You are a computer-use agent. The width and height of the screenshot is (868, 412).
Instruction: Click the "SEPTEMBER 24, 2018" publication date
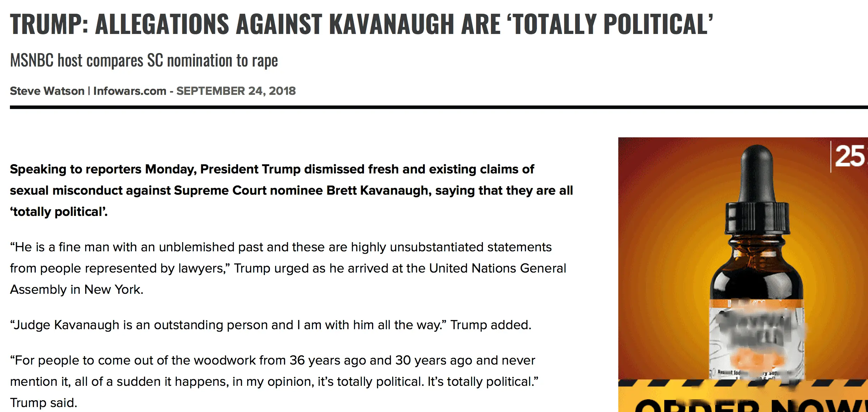coord(236,91)
